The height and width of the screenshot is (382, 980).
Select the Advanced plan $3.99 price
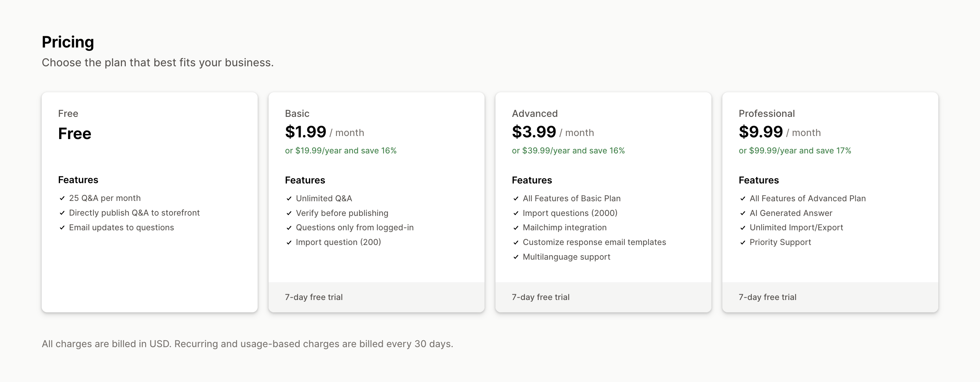pyautogui.click(x=534, y=132)
